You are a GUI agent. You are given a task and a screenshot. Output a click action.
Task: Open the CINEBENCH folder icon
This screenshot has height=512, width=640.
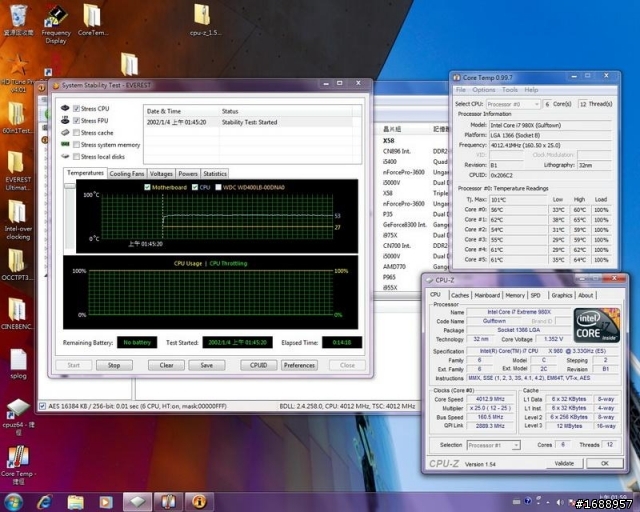[18, 314]
